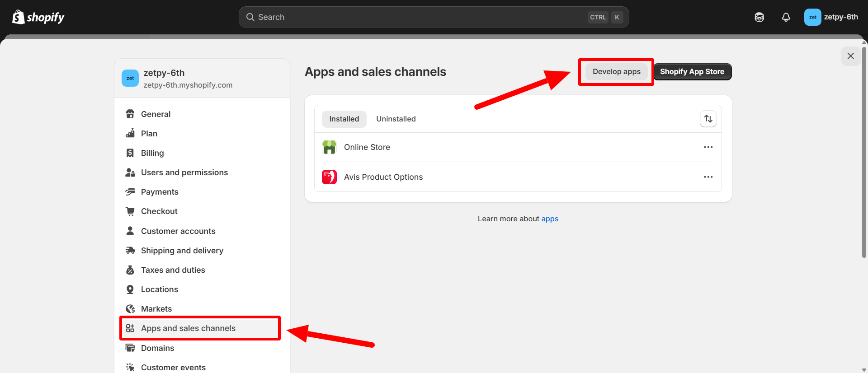Go to Shipping and delivery settings
868x373 pixels.
(x=182, y=251)
